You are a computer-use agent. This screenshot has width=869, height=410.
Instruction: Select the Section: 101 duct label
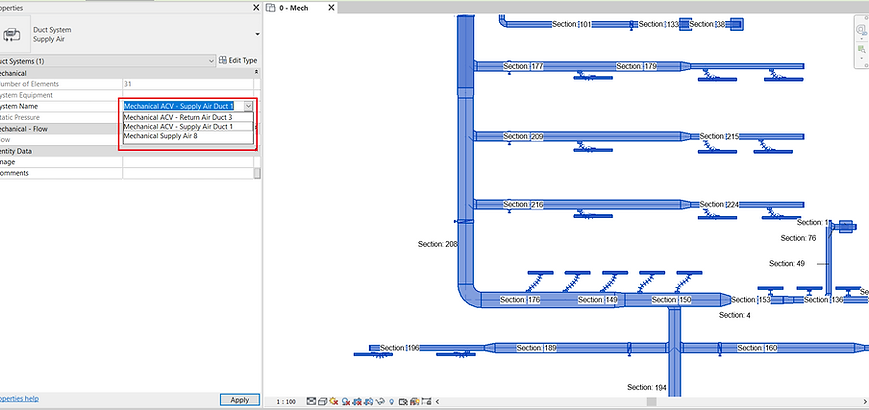[x=572, y=24]
